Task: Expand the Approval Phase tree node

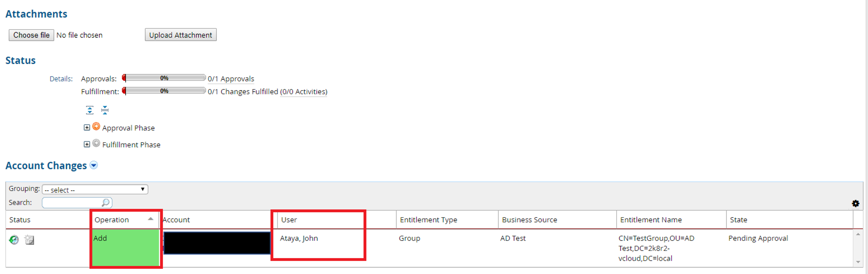Action: [x=87, y=128]
